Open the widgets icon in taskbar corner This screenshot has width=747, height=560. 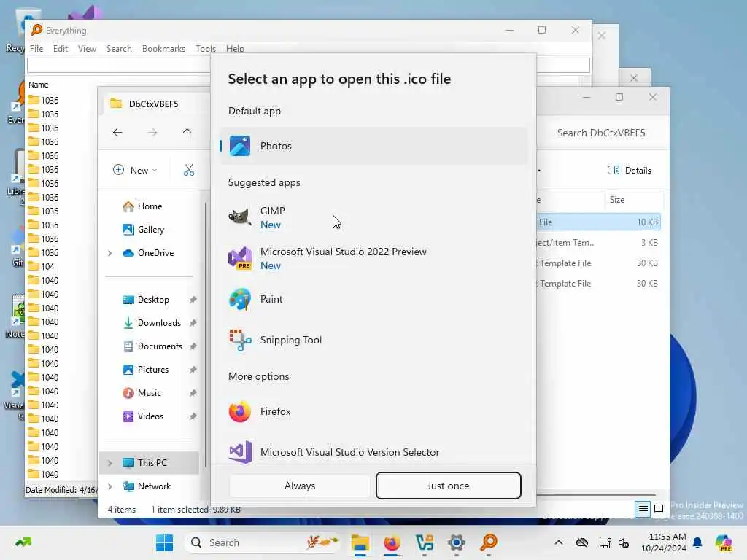click(x=23, y=542)
